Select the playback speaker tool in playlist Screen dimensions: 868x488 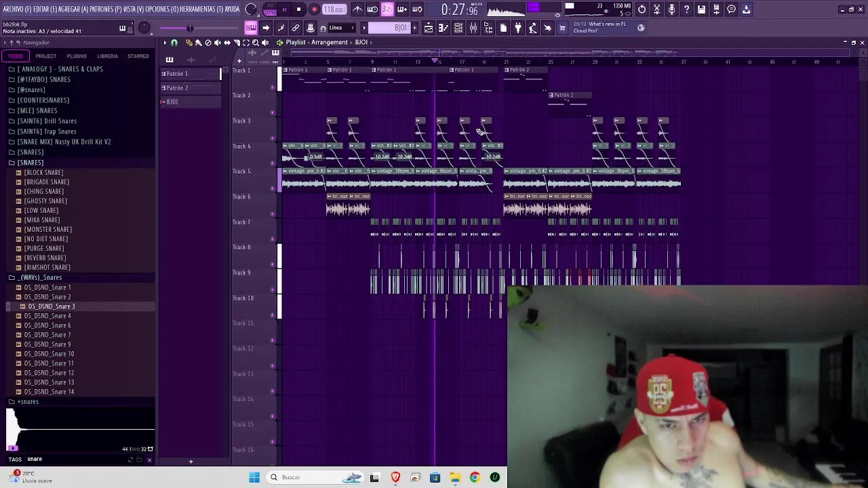click(264, 43)
